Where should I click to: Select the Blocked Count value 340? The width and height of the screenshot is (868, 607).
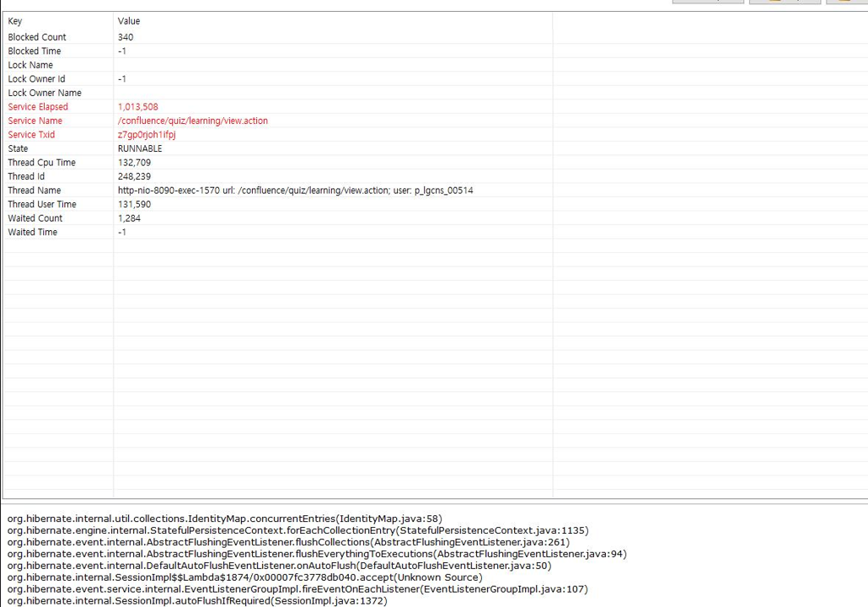126,37
